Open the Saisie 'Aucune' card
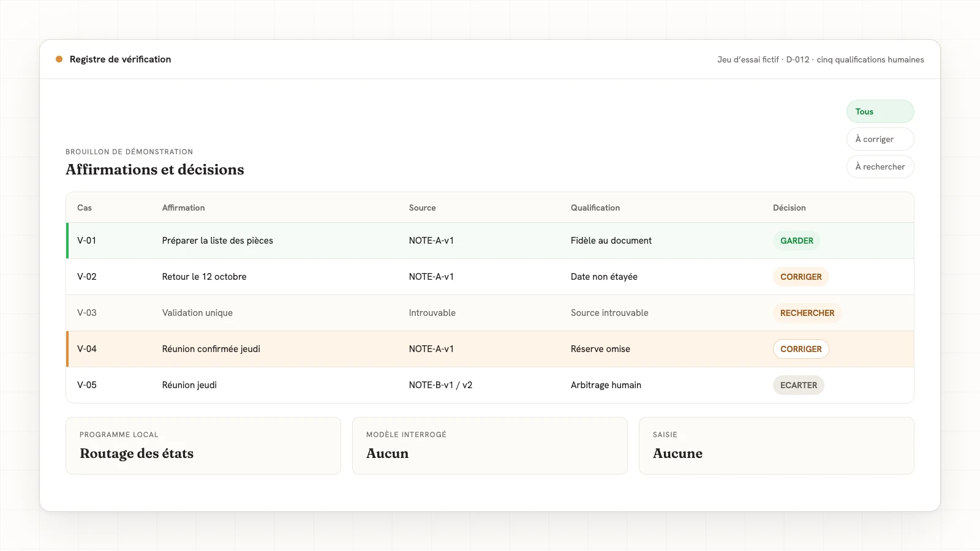 click(777, 446)
